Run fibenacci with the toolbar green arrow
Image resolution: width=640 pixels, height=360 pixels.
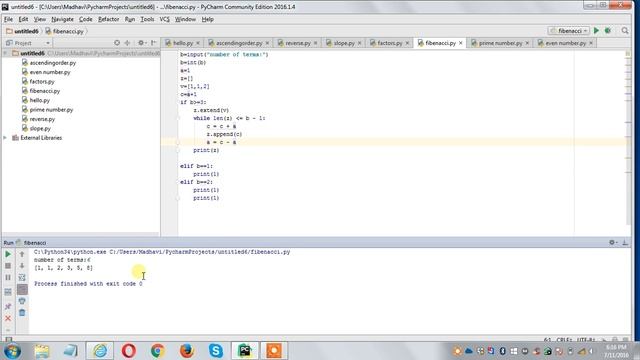596,31
